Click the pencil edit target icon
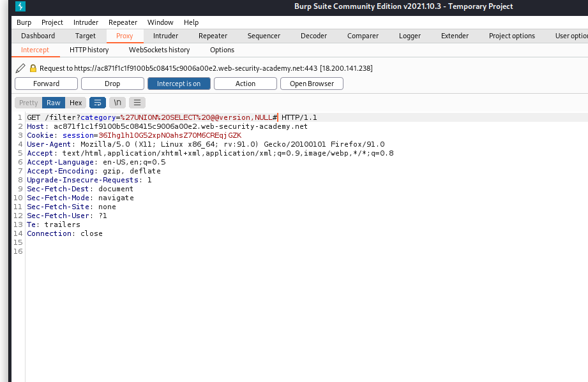 pyautogui.click(x=20, y=68)
